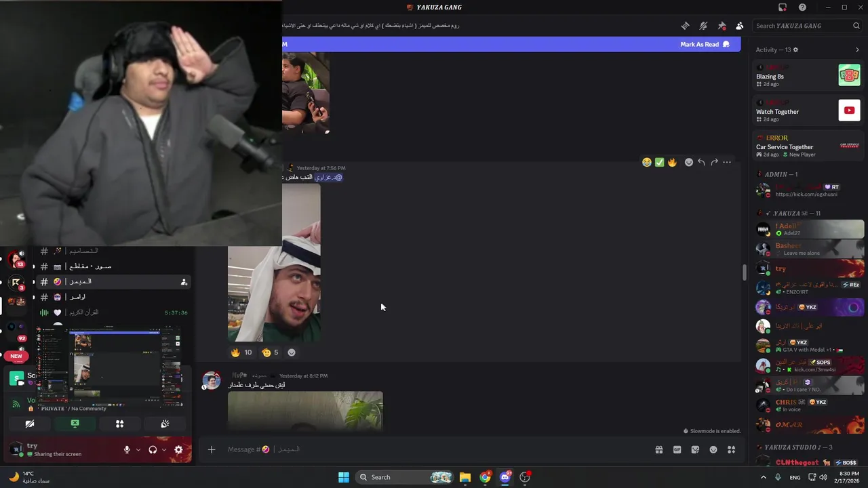This screenshot has height=488, width=868.
Task: Toggle fire reaction with count 10
Action: pyautogui.click(x=241, y=352)
